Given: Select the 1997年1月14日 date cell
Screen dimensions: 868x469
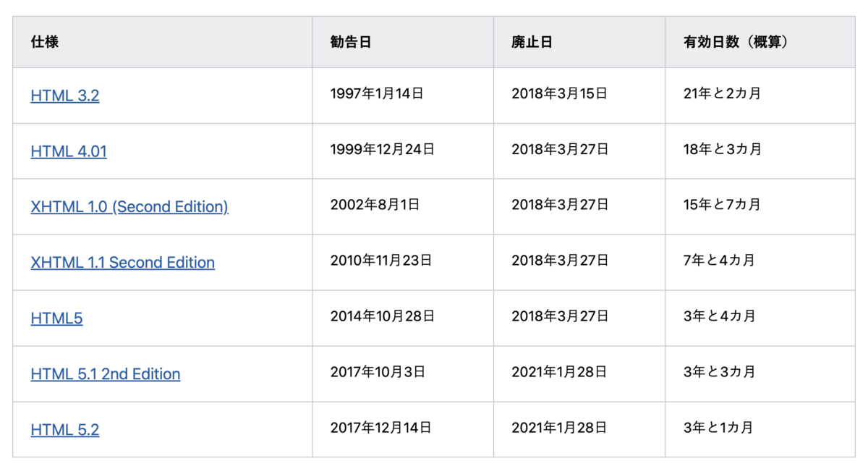Looking at the screenshot, I should point(377,93).
